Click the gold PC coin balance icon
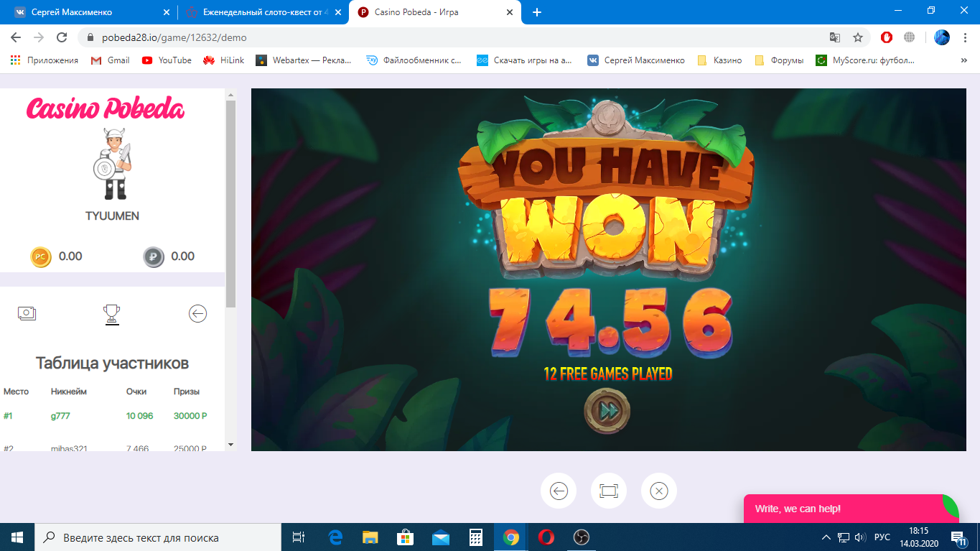The image size is (980, 551). click(x=41, y=256)
